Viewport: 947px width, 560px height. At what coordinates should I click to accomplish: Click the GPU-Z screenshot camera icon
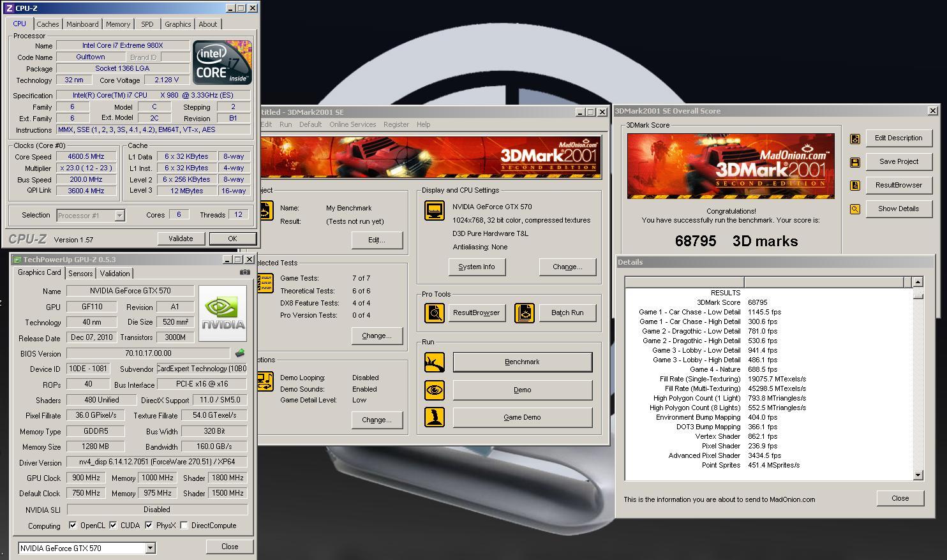[244, 272]
